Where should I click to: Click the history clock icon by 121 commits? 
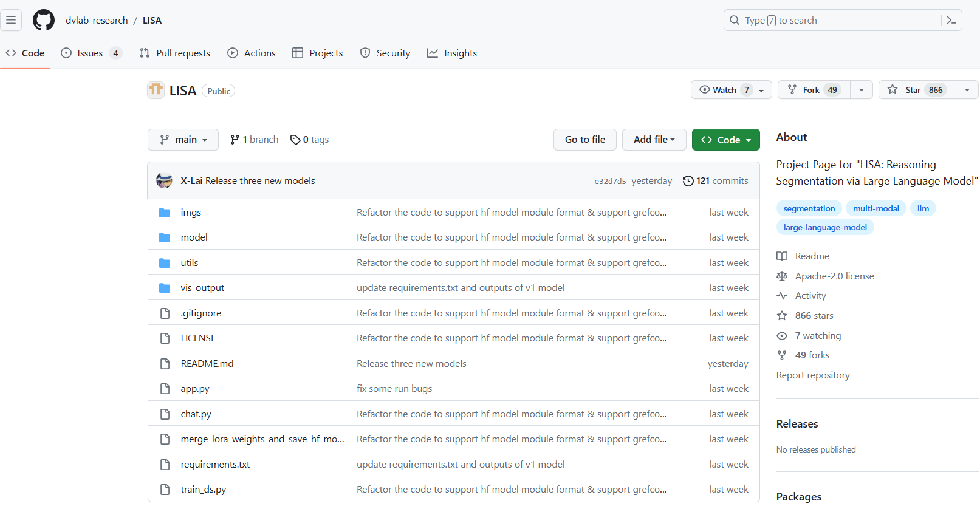tap(688, 181)
